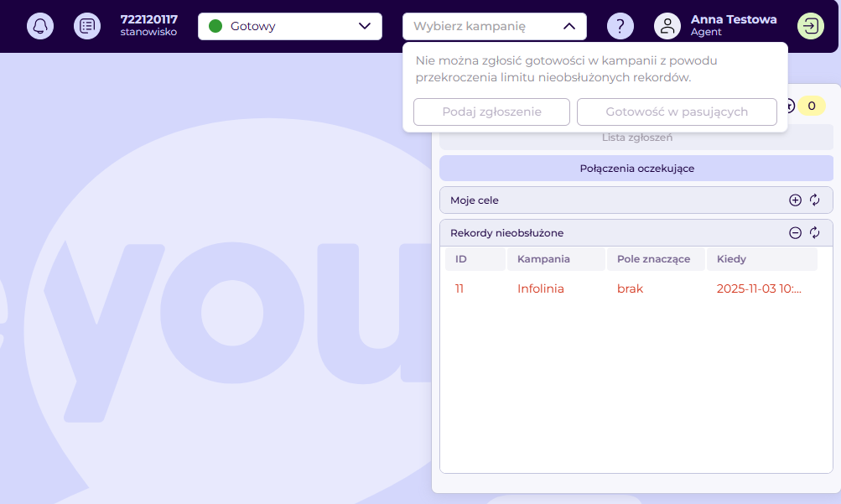This screenshot has height=504, width=841.
Task: Open the Gotowy status dropdown
Action: (x=289, y=26)
